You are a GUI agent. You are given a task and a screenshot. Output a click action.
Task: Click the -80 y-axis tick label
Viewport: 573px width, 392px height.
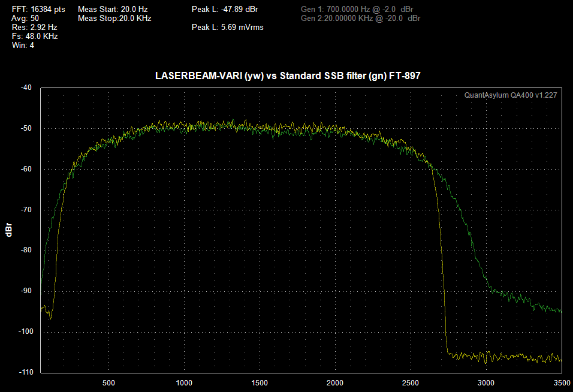[26, 251]
